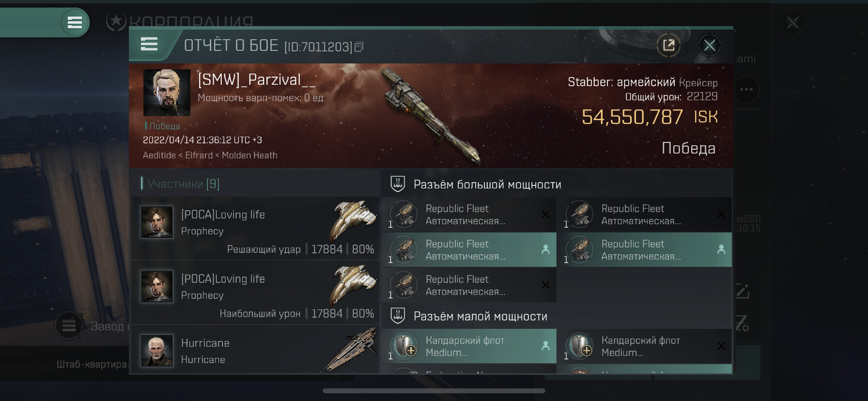The width and height of the screenshot is (868, 401).
Task: Open the Hurricane participant entry
Action: click(255, 350)
